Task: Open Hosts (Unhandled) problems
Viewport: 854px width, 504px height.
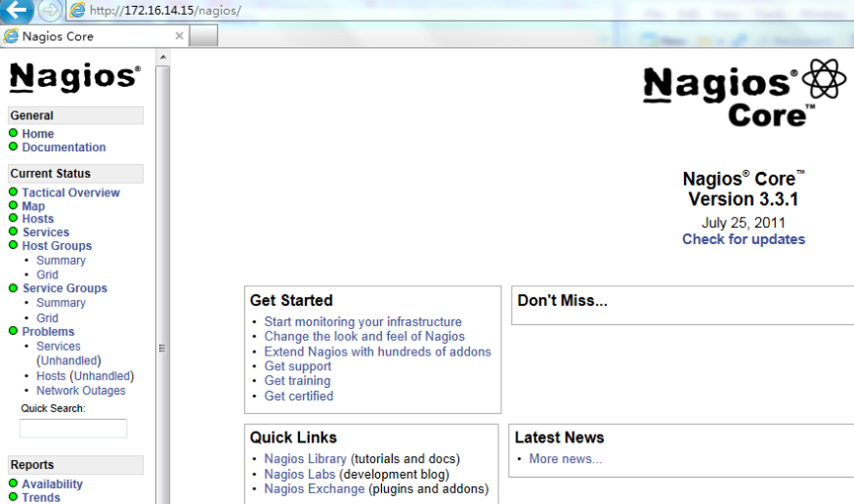Action: click(85, 376)
